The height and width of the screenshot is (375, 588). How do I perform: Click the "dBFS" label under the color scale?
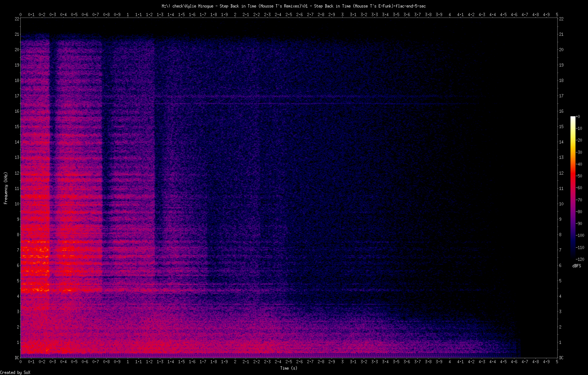pyautogui.click(x=577, y=266)
